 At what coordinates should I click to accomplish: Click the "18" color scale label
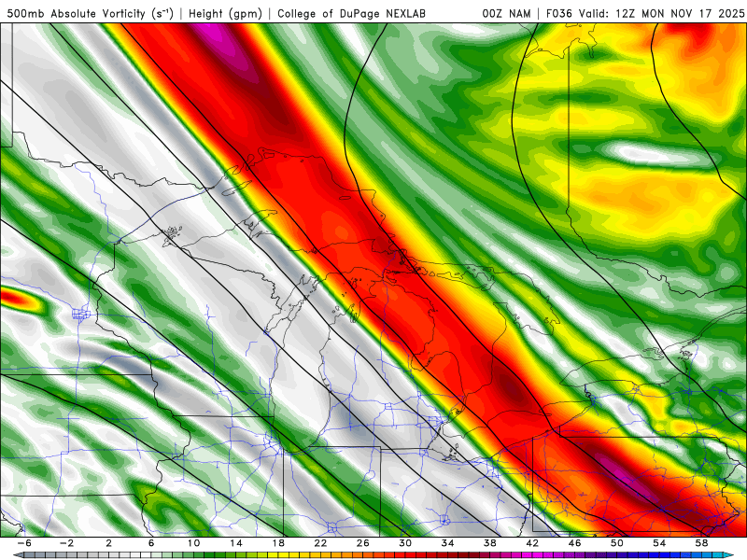(x=278, y=543)
